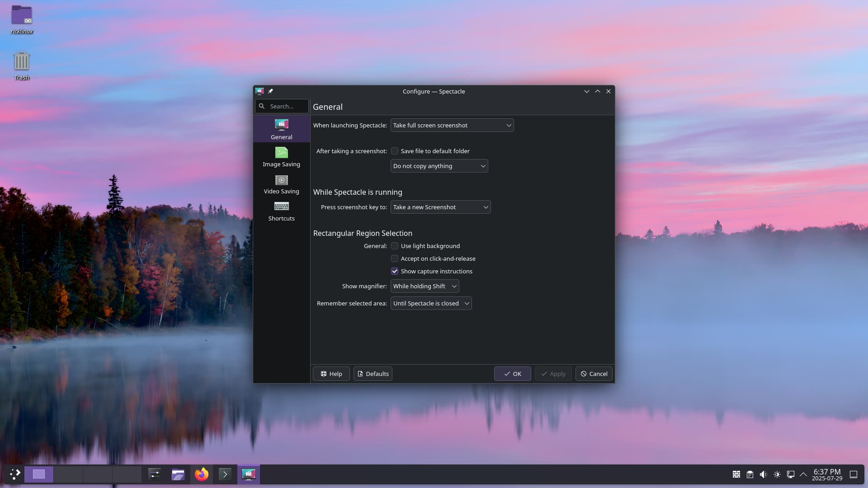868x488 pixels.
Task: Launch the file manager from taskbar
Action: 178,474
